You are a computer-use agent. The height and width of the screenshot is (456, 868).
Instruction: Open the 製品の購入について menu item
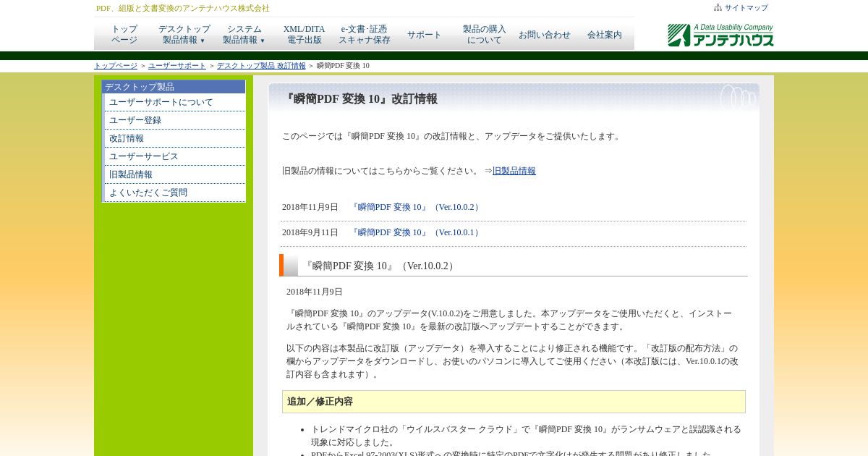click(485, 35)
